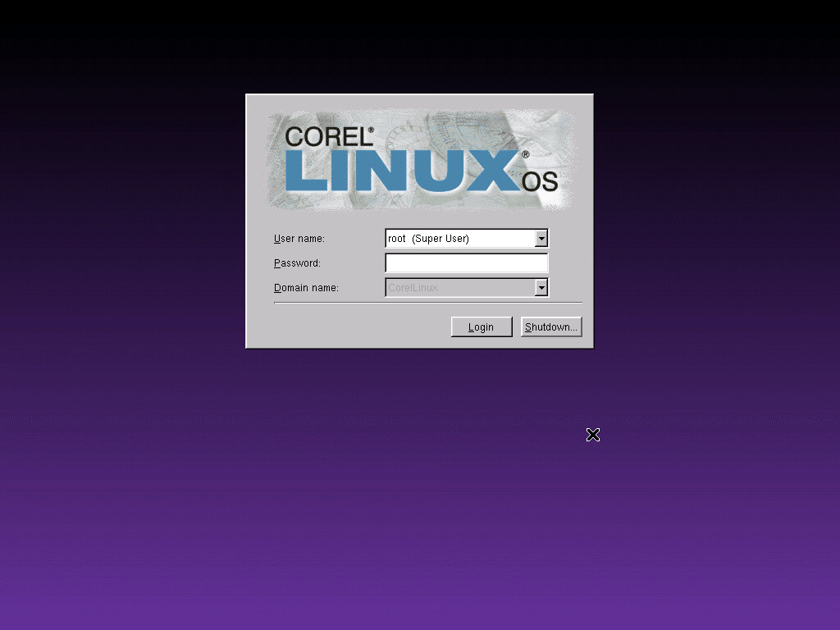This screenshot has width=840, height=630.
Task: Open the User name dropdown arrow
Action: [541, 239]
